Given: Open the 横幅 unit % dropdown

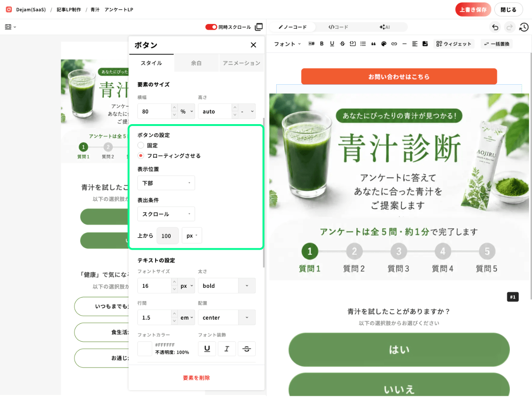Looking at the screenshot, I should [187, 111].
